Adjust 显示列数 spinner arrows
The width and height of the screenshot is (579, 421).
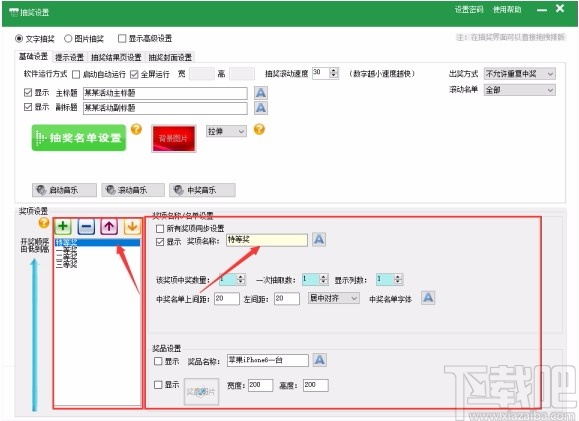[398, 279]
